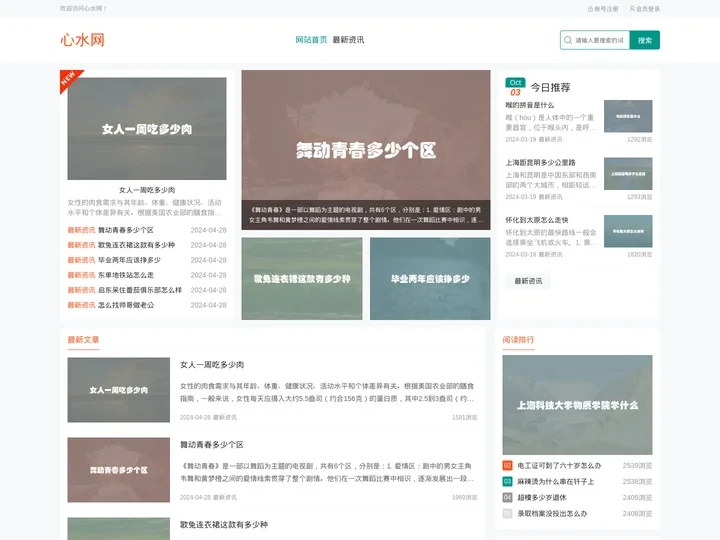Click the 最新资讯 button under 今日推荐
The height and width of the screenshot is (540, 720).
pyautogui.click(x=528, y=281)
